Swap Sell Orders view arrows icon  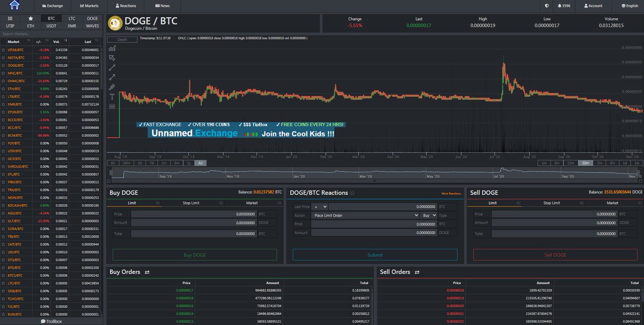click(x=417, y=272)
